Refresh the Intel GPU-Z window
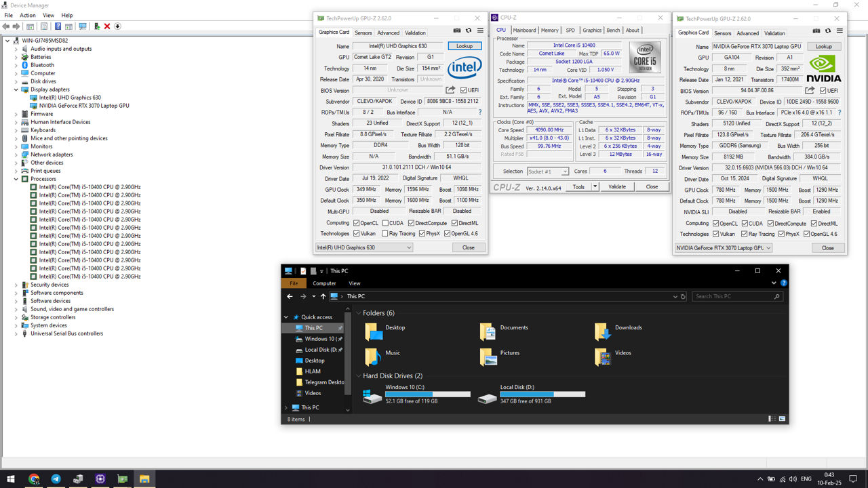The image size is (868, 488). pos(469,30)
